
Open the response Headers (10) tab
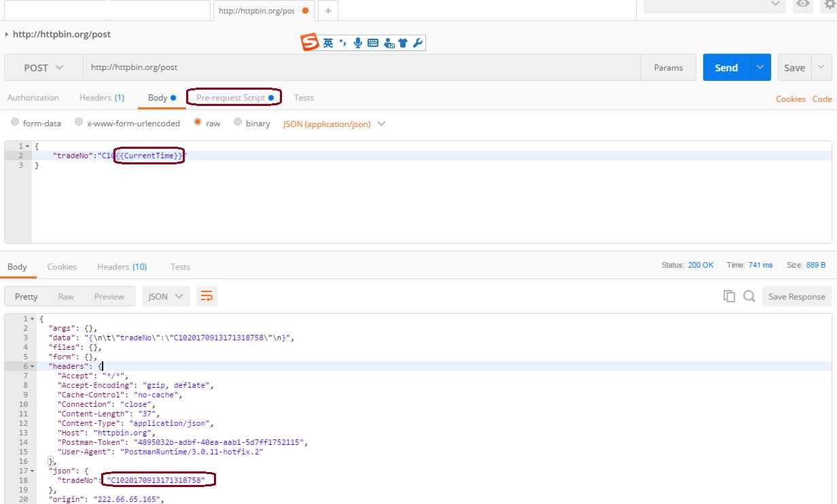click(x=122, y=266)
